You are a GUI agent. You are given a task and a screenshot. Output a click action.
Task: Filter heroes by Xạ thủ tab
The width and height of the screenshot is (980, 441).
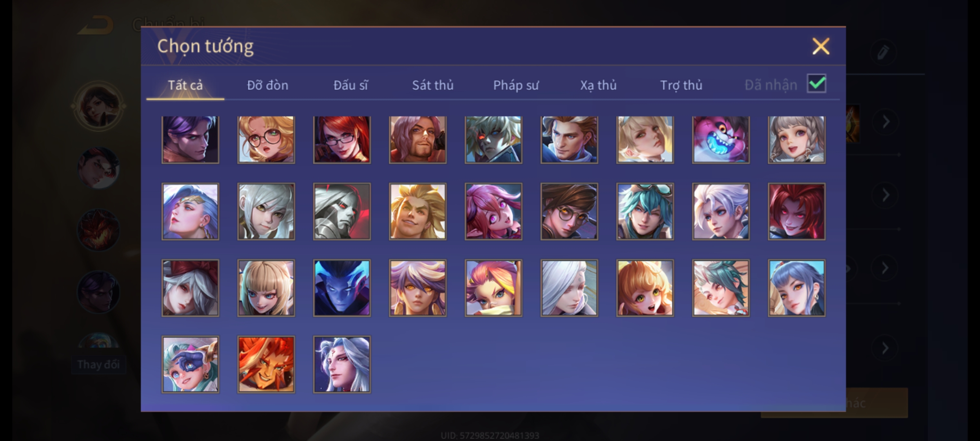pos(598,85)
